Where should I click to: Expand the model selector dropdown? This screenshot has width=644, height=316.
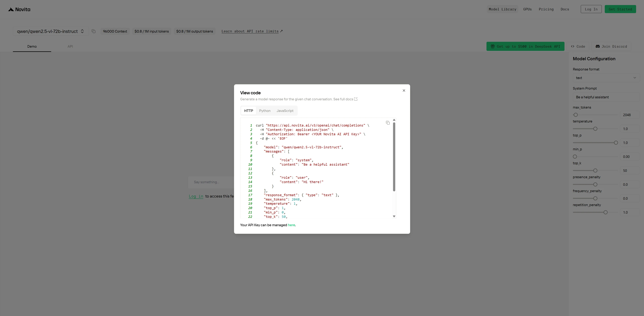click(x=51, y=31)
